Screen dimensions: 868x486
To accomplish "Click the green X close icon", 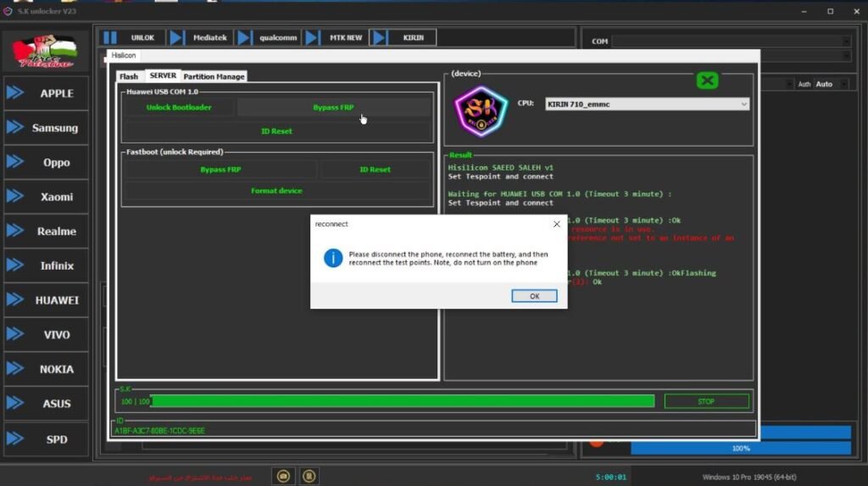I will (x=707, y=81).
